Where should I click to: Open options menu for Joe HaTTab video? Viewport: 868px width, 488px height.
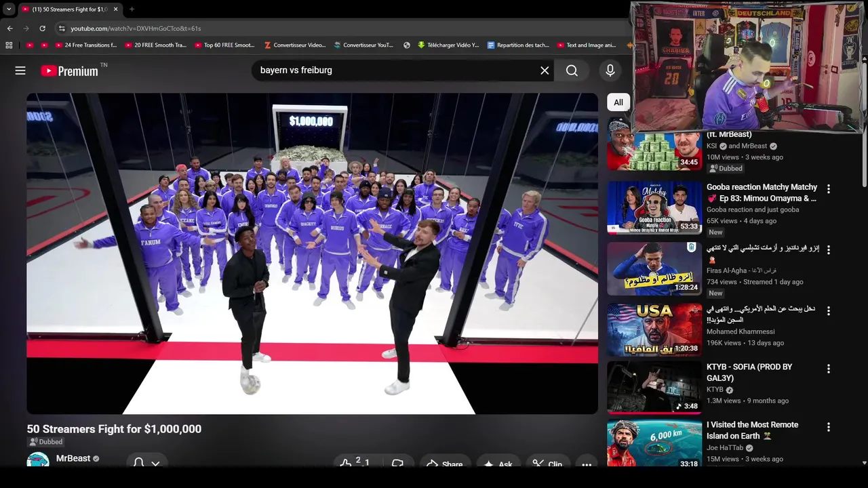[828, 427]
